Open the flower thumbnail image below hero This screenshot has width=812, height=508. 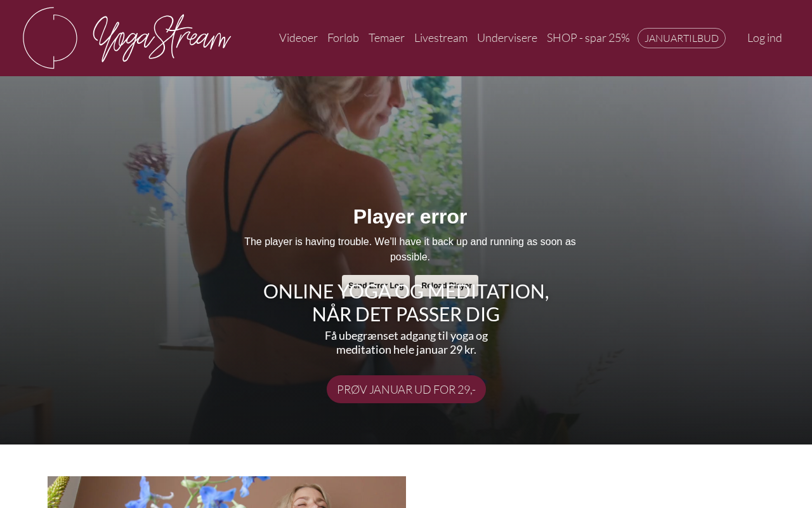point(226,492)
